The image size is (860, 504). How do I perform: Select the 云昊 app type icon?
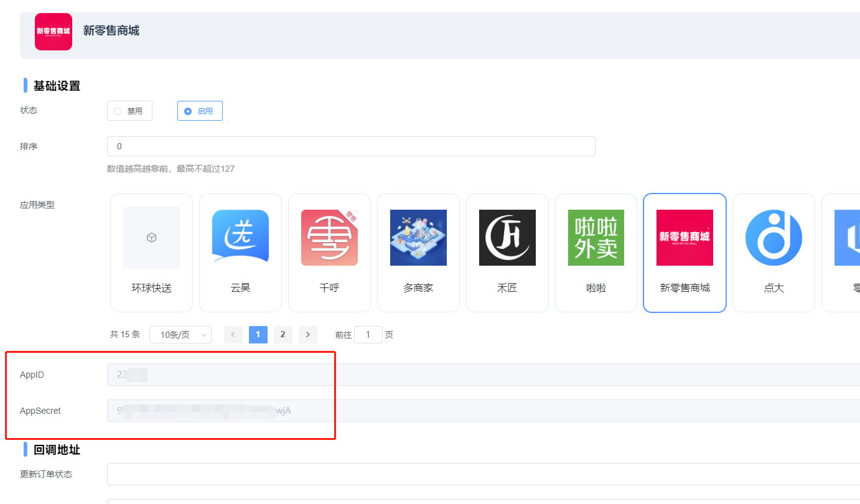[x=240, y=238]
